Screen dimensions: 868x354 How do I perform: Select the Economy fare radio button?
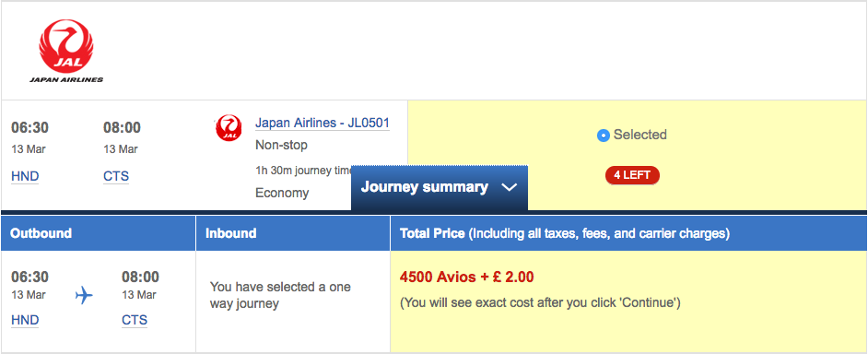tap(604, 136)
